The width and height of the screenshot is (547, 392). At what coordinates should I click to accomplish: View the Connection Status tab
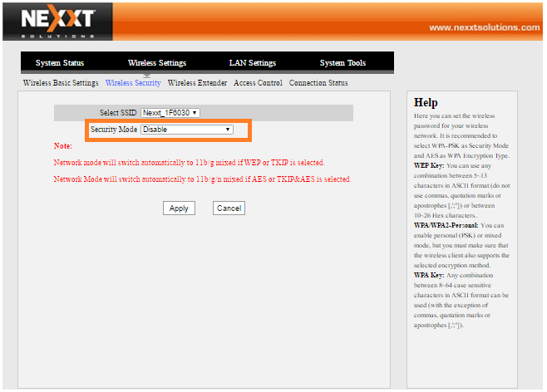[318, 83]
